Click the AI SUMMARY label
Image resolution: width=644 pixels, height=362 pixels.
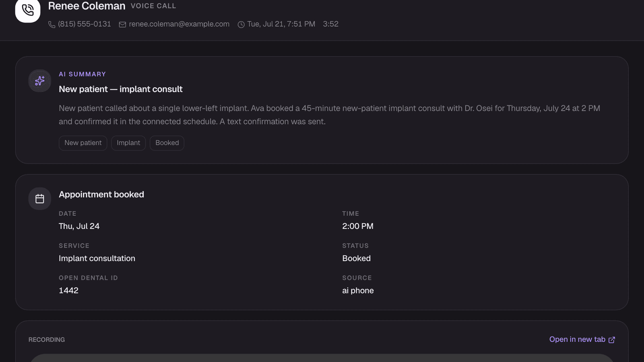point(83,74)
